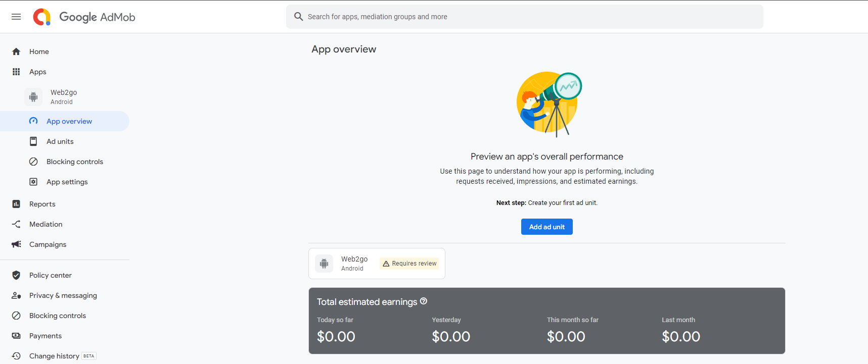Click the Apps grid icon
Viewport: 868px width, 364px height.
16,72
